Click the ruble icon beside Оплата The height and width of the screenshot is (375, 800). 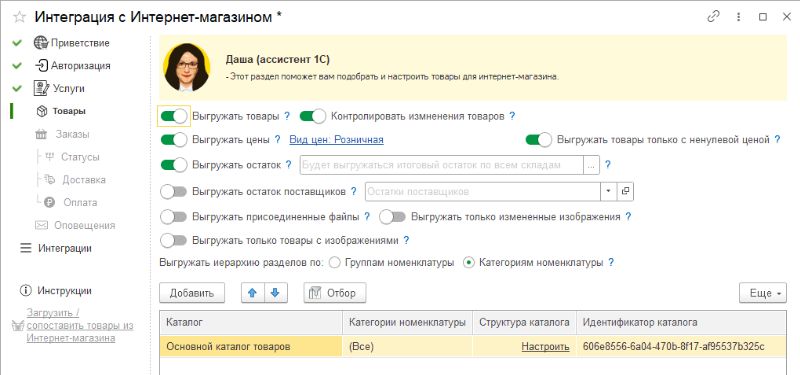(x=49, y=202)
